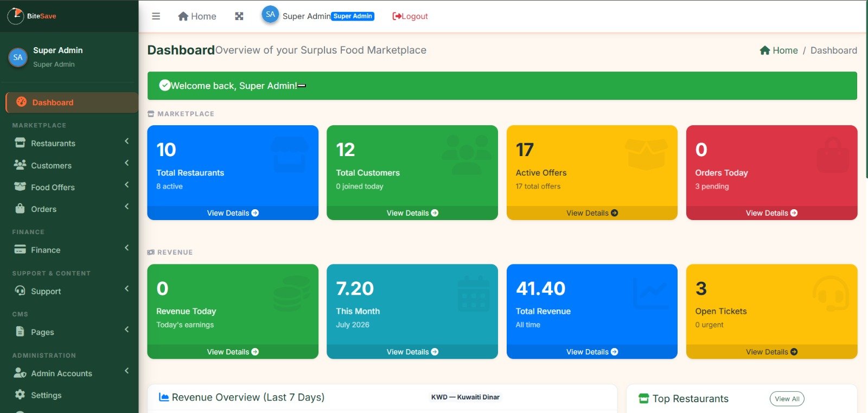View Details of Orders Today card
Image resolution: width=868 pixels, height=413 pixels.
[771, 213]
